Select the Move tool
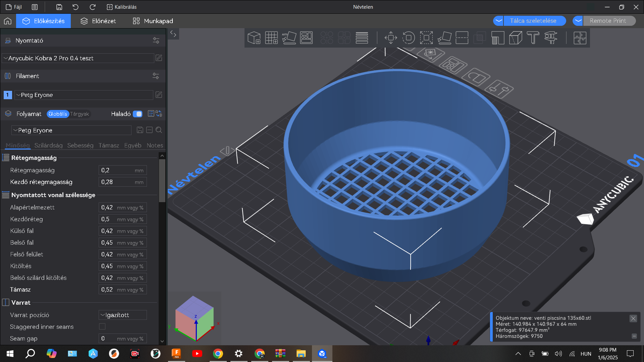 click(391, 38)
